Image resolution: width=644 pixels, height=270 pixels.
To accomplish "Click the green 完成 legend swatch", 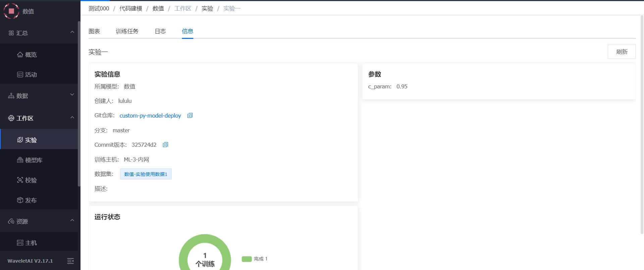I will point(247,259).
